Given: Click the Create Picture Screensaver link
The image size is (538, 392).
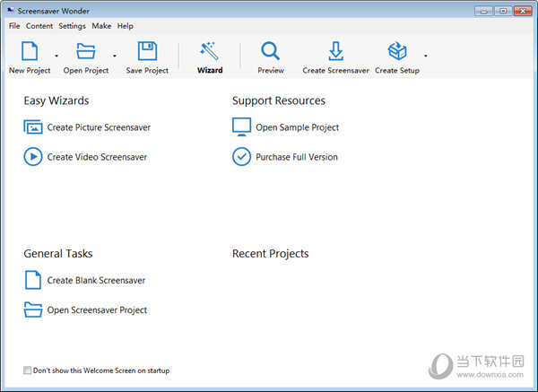Looking at the screenshot, I should coord(99,127).
